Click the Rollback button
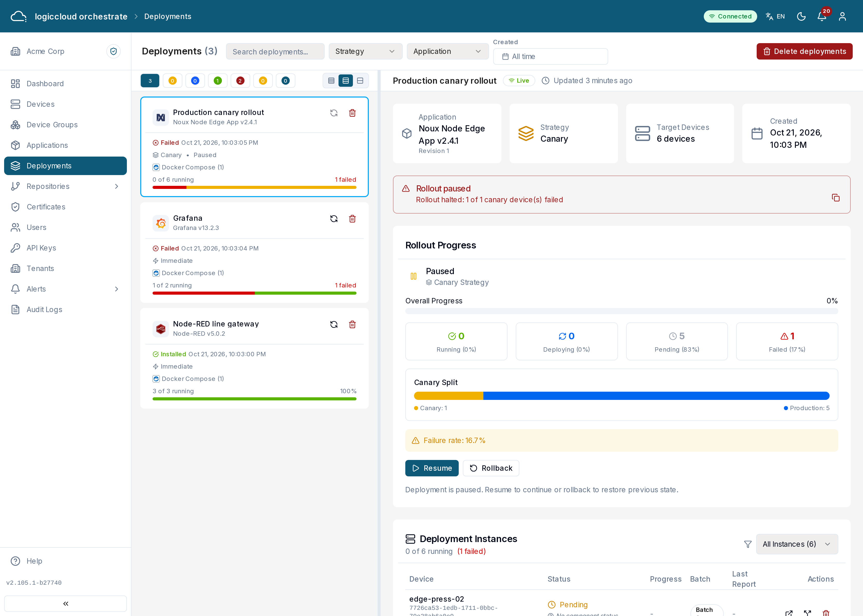The height and width of the screenshot is (616, 863). click(x=491, y=468)
